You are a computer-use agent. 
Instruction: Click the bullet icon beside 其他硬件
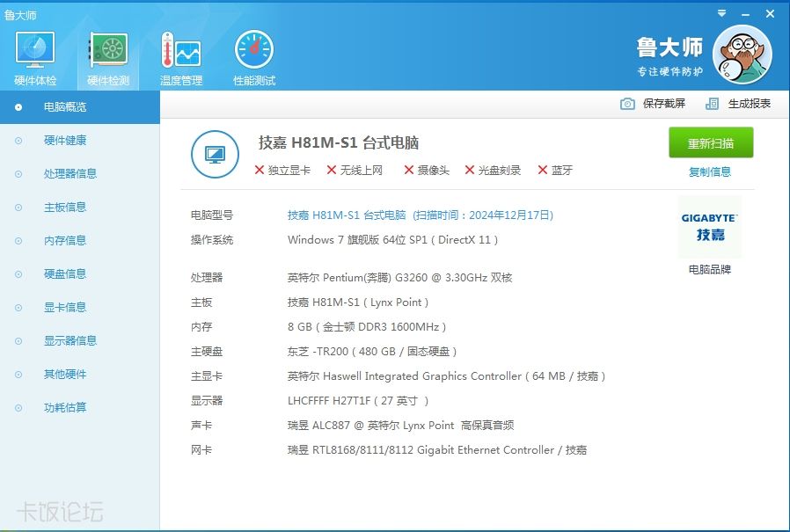pos(18,375)
